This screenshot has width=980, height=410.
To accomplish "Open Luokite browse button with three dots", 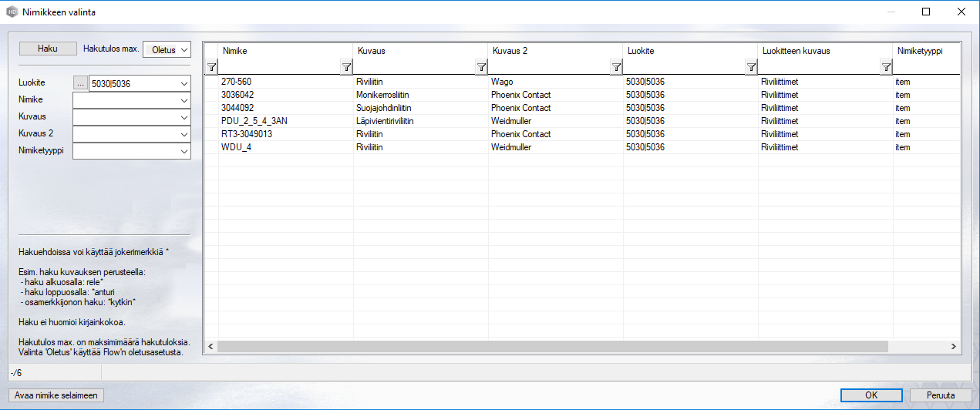I will pos(80,83).
